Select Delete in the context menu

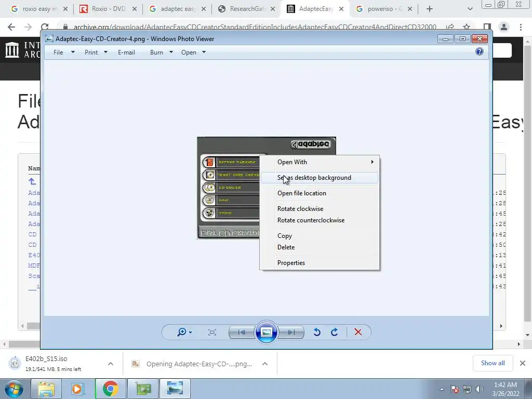[x=320, y=247]
